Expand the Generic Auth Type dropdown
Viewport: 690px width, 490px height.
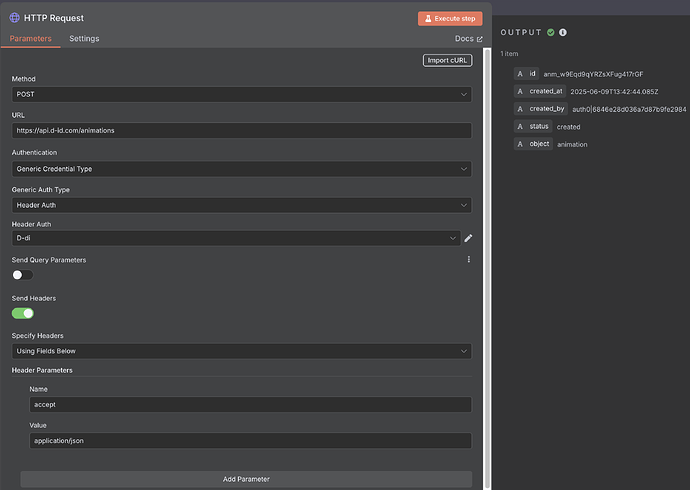pos(242,205)
